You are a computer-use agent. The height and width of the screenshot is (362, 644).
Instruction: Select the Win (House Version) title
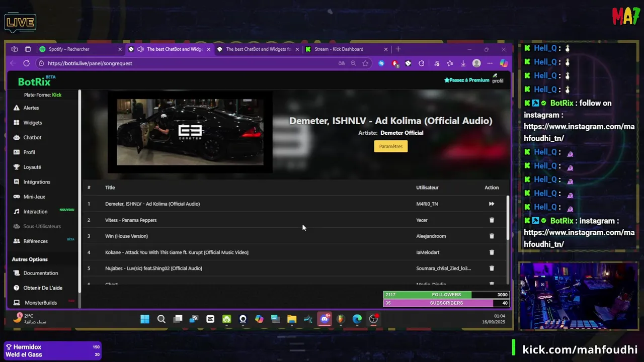[126, 236]
